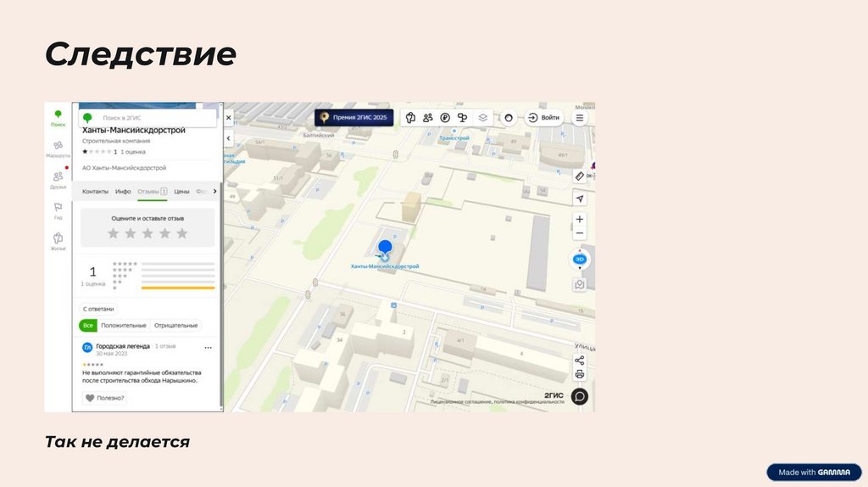Image resolution: width=868 pixels, height=487 pixels.
Task: Switch to the Контакты tab
Action: coord(95,191)
